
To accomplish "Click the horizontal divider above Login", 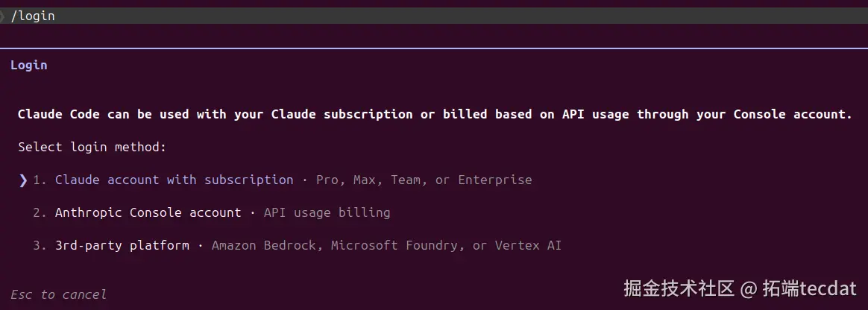I will pyautogui.click(x=434, y=48).
